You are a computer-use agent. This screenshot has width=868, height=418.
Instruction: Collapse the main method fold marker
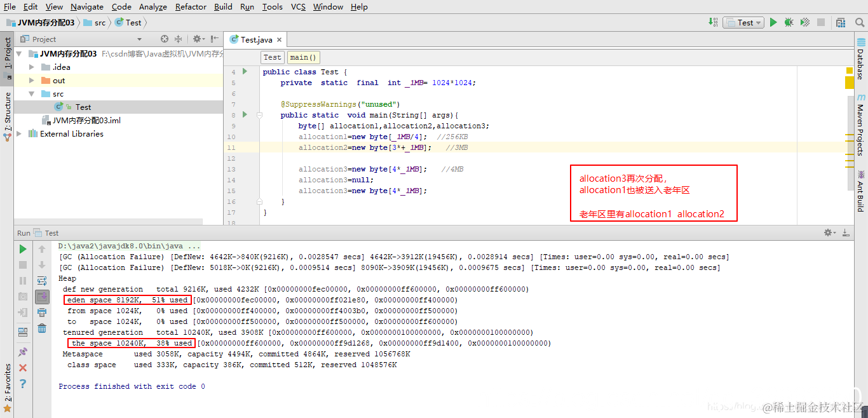pyautogui.click(x=259, y=115)
